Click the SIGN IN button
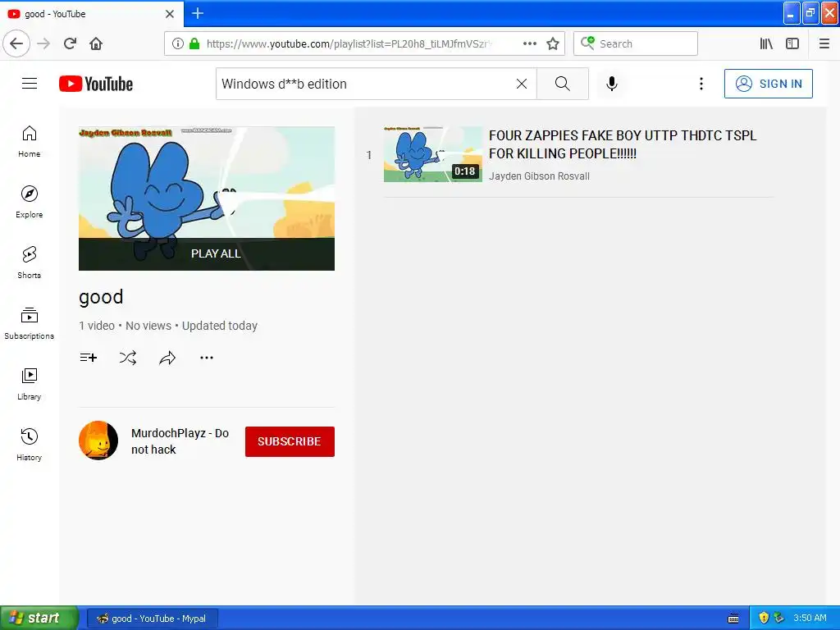840x630 pixels. point(768,84)
